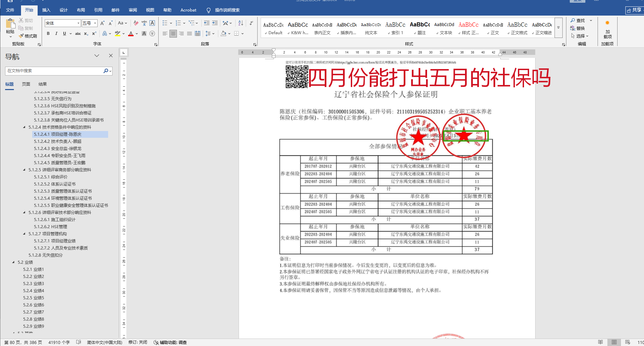Toggle show/hide paragraph marks
The width and height of the screenshot is (644, 346).
[251, 23]
